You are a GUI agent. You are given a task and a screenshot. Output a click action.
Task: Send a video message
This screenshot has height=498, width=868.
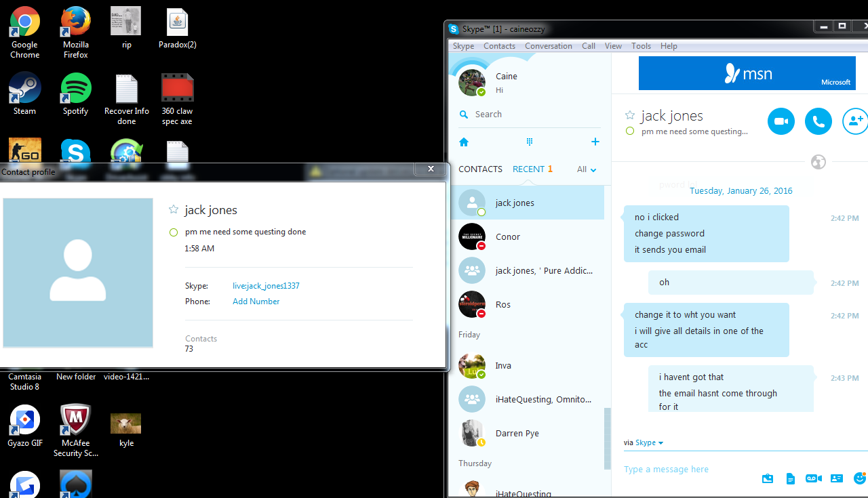click(x=813, y=478)
